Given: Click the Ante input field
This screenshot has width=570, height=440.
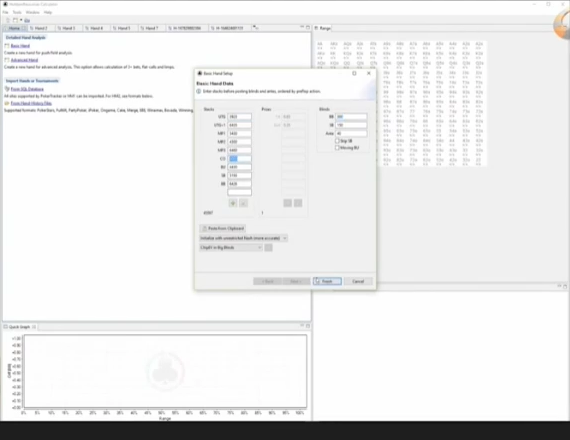Looking at the screenshot, I should (351, 133).
